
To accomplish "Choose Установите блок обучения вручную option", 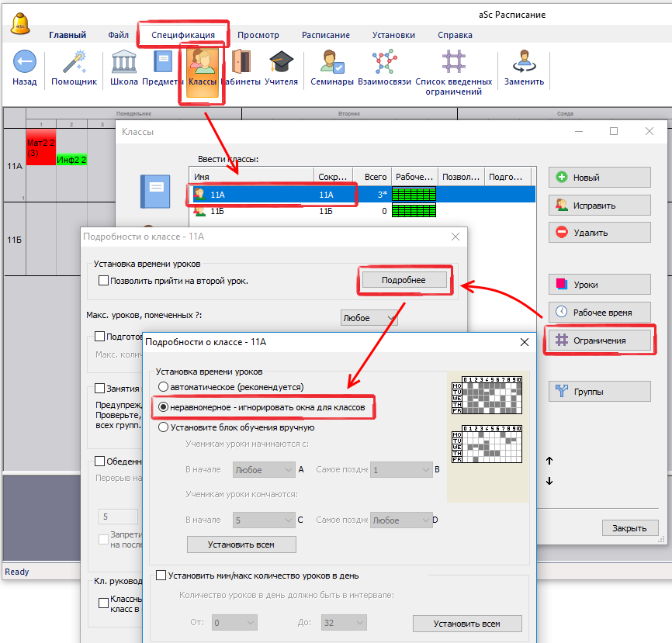I will [163, 427].
